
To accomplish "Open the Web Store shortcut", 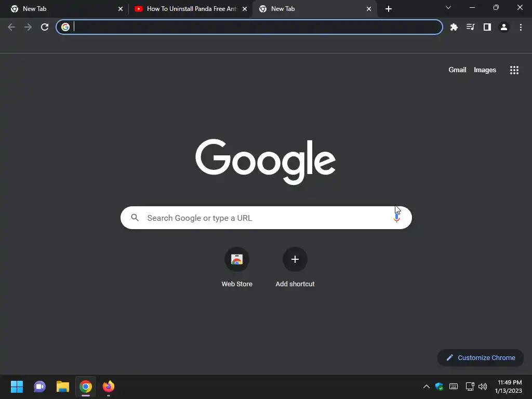I will tap(237, 268).
